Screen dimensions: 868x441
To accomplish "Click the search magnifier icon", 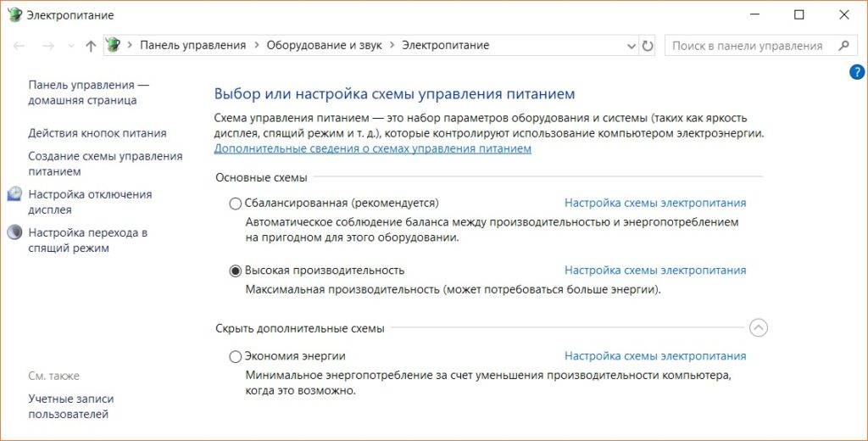I will click(x=843, y=46).
